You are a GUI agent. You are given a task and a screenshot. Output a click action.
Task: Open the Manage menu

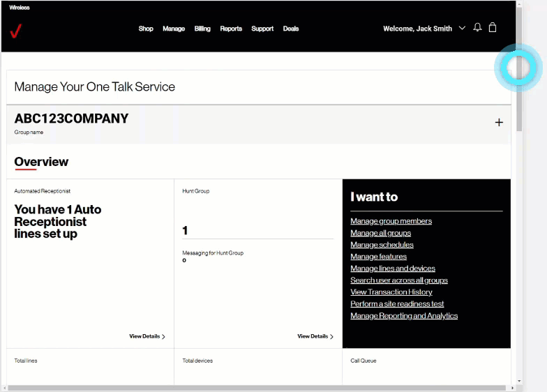[x=174, y=29]
